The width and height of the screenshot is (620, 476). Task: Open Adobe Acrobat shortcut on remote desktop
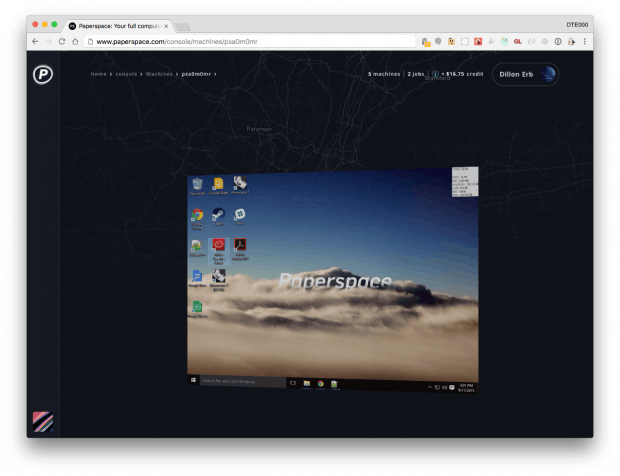[x=240, y=249]
